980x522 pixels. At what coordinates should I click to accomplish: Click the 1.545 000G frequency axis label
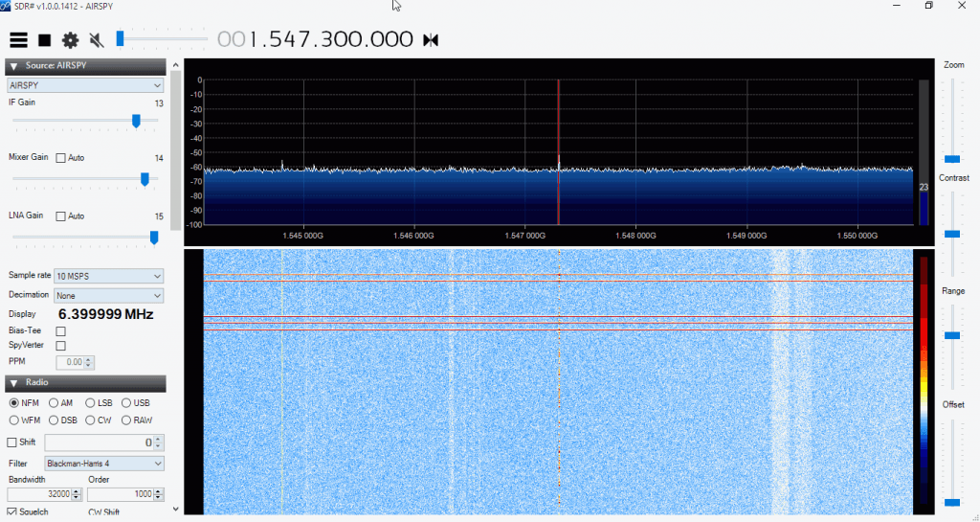(x=303, y=236)
